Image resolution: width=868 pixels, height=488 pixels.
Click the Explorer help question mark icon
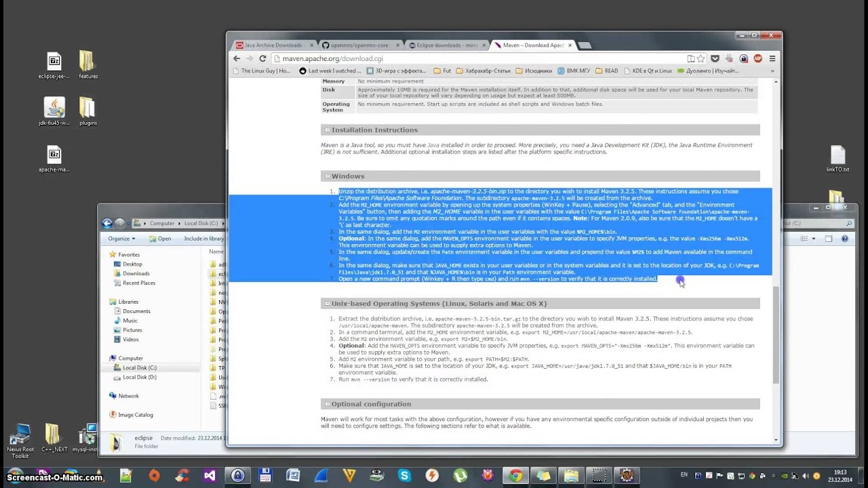[845, 239]
